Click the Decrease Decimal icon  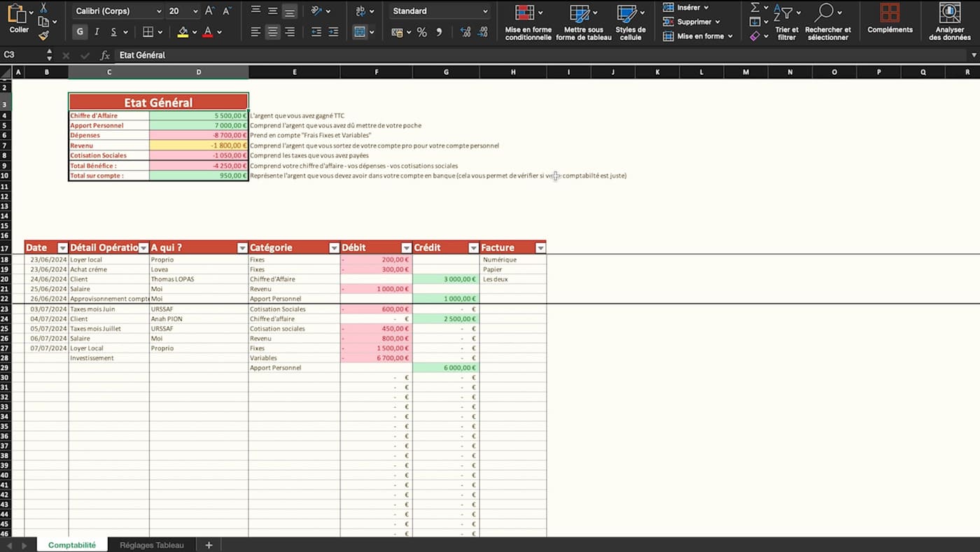tap(484, 32)
